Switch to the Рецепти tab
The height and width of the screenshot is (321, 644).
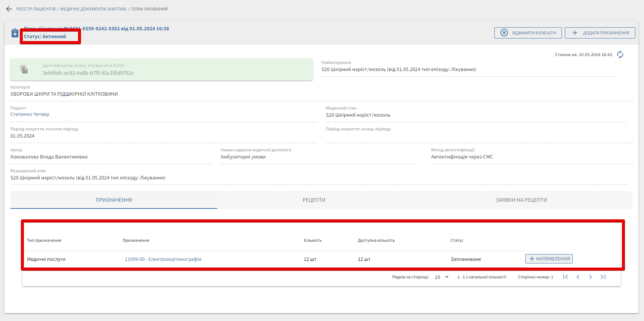pos(314,200)
